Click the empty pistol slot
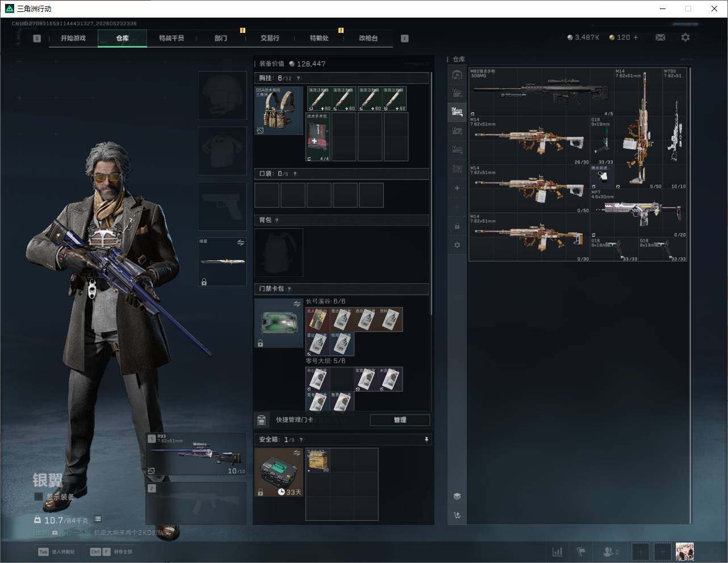The height and width of the screenshot is (563, 728). coord(222,206)
